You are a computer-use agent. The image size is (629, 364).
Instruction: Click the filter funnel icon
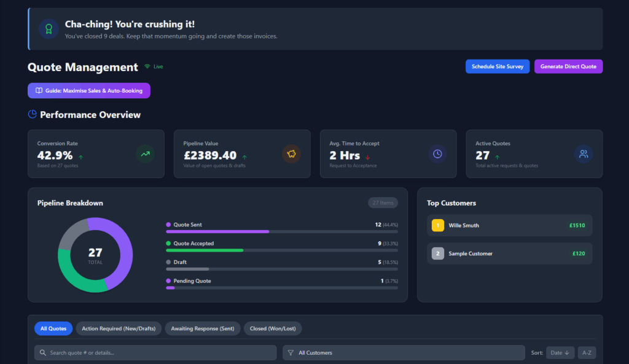(x=291, y=353)
